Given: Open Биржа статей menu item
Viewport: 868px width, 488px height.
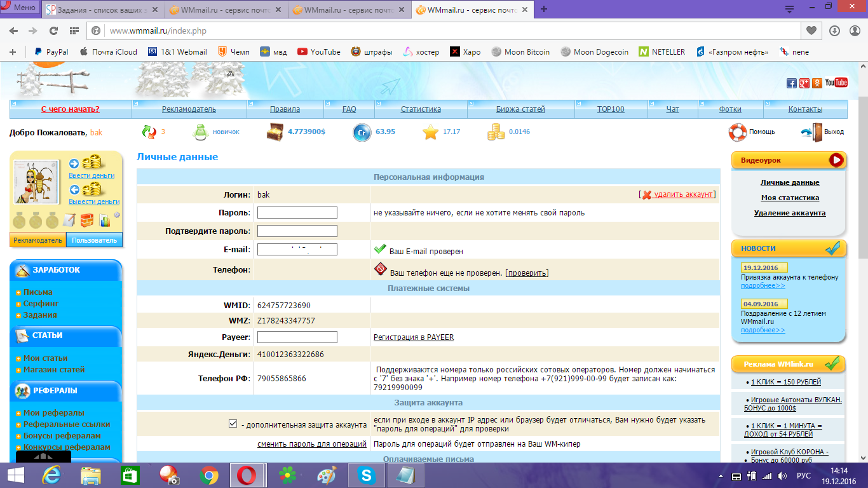Looking at the screenshot, I should [x=520, y=109].
